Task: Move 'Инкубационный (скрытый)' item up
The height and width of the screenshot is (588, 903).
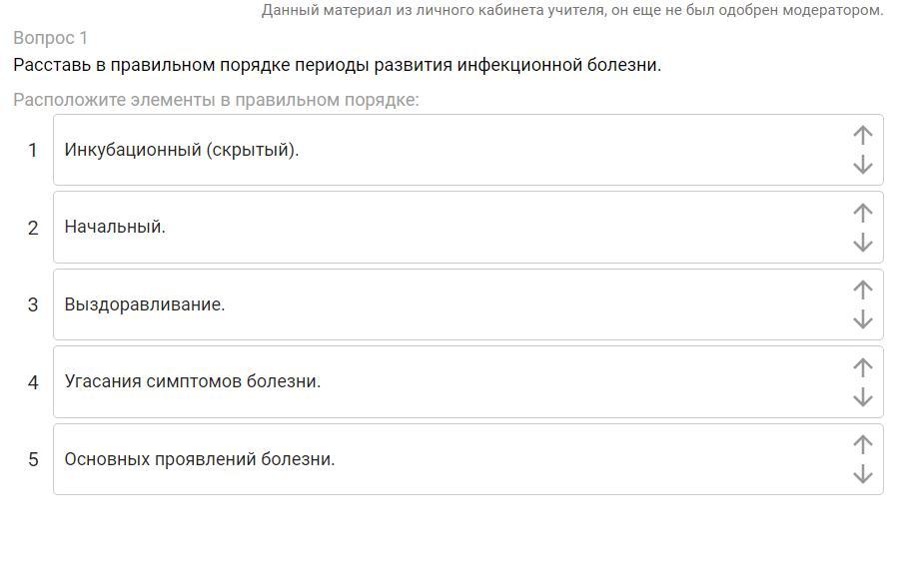Action: point(863,135)
